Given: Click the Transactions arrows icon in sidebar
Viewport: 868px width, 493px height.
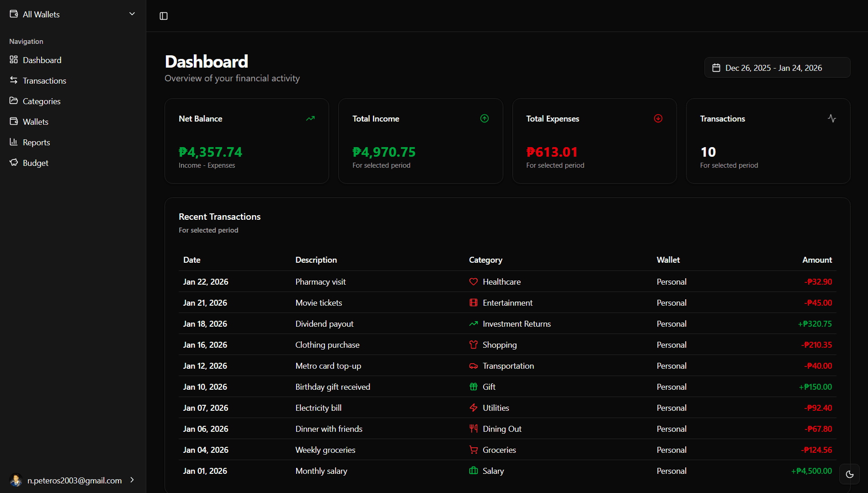Looking at the screenshot, I should pyautogui.click(x=14, y=80).
